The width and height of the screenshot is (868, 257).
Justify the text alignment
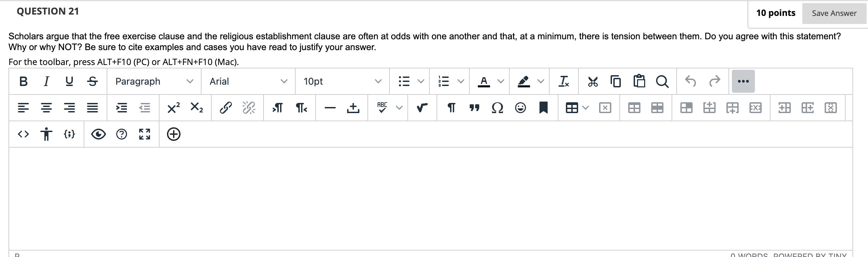point(92,108)
